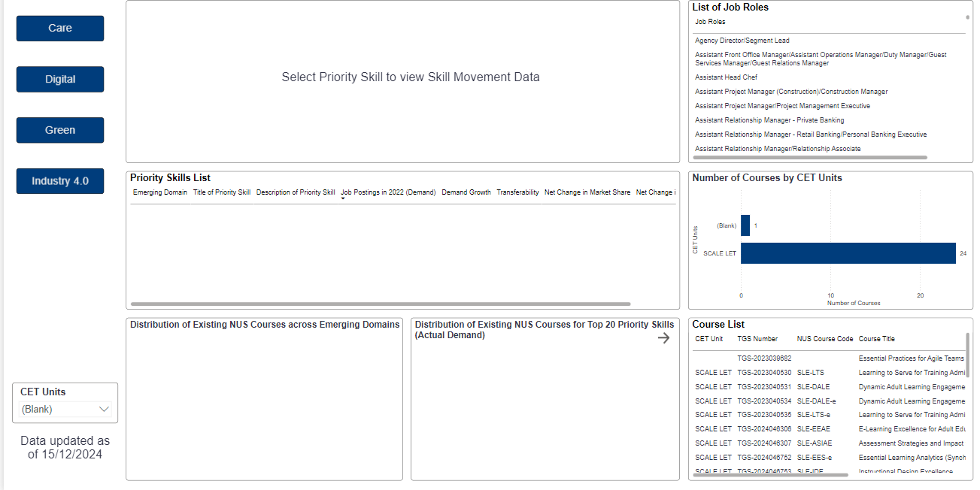
Task: Click the Job Roles column header
Action: click(x=710, y=22)
